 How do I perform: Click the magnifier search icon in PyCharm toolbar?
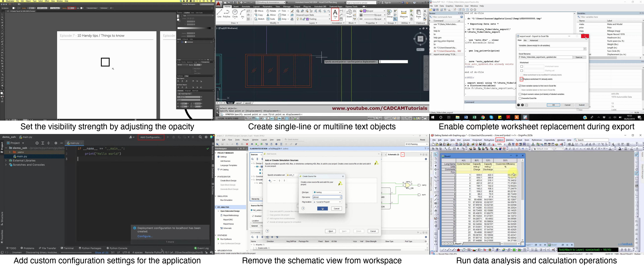200,137
